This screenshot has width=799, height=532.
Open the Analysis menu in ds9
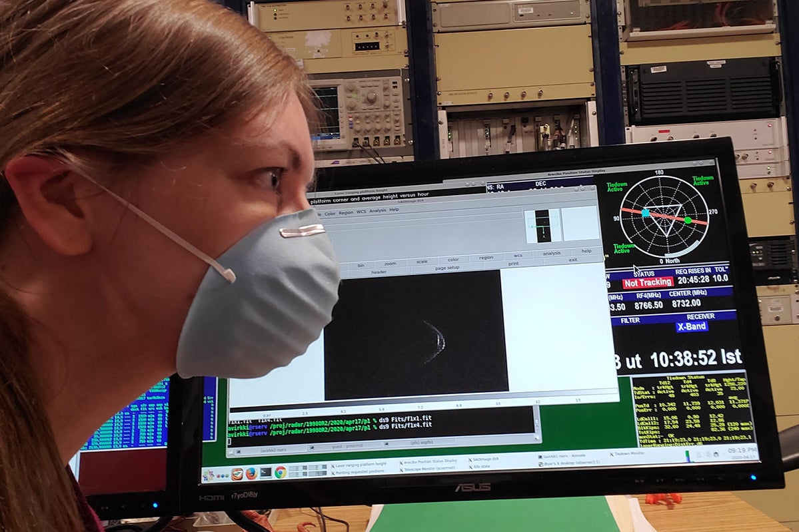click(377, 210)
